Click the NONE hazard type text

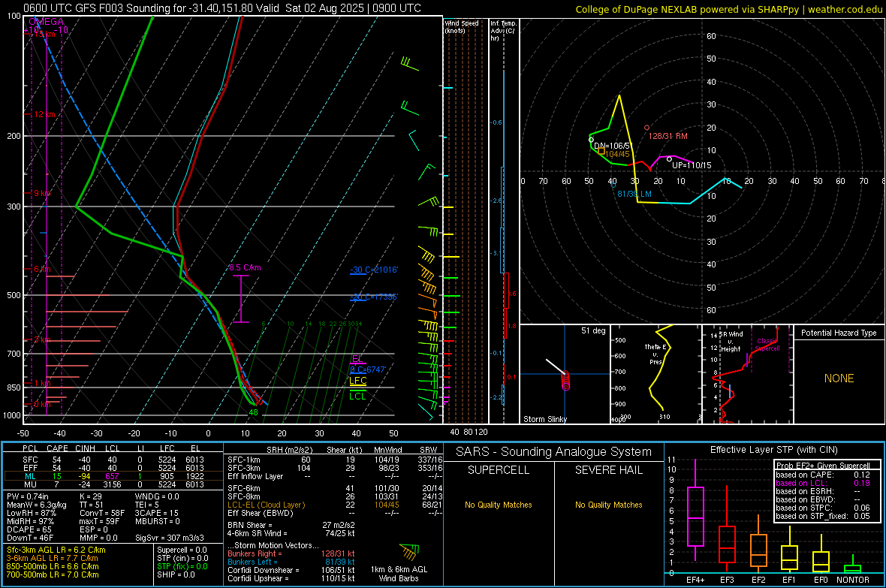839,378
